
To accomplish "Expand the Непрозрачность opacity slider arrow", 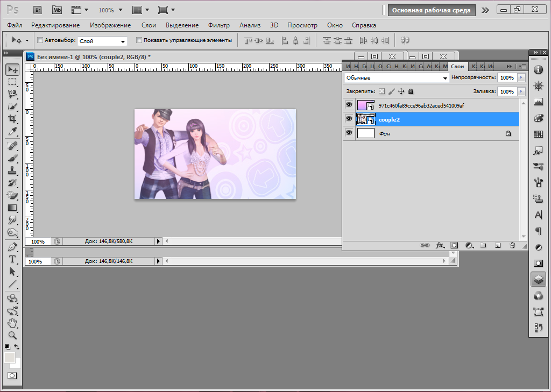I will point(521,78).
